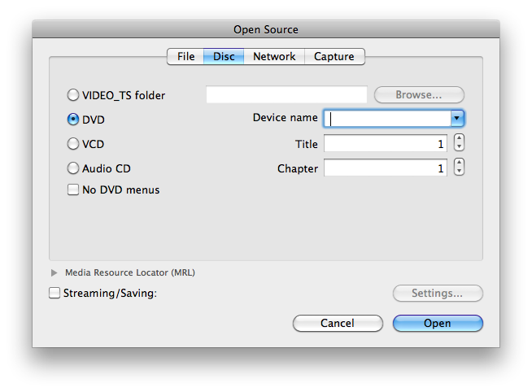Open the Network tab
The width and height of the screenshot is (532, 392).
click(x=274, y=57)
